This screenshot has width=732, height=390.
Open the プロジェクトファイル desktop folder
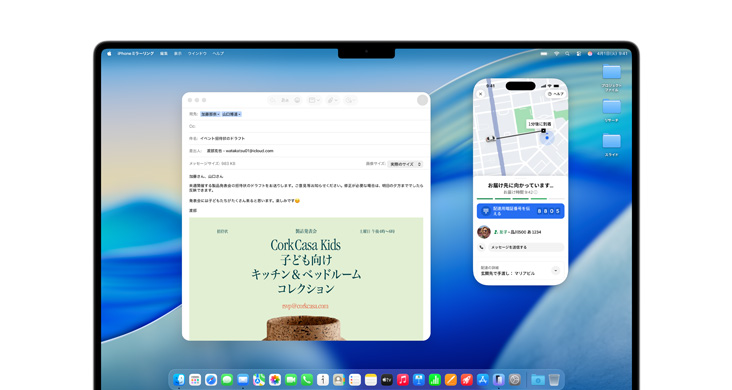point(612,78)
